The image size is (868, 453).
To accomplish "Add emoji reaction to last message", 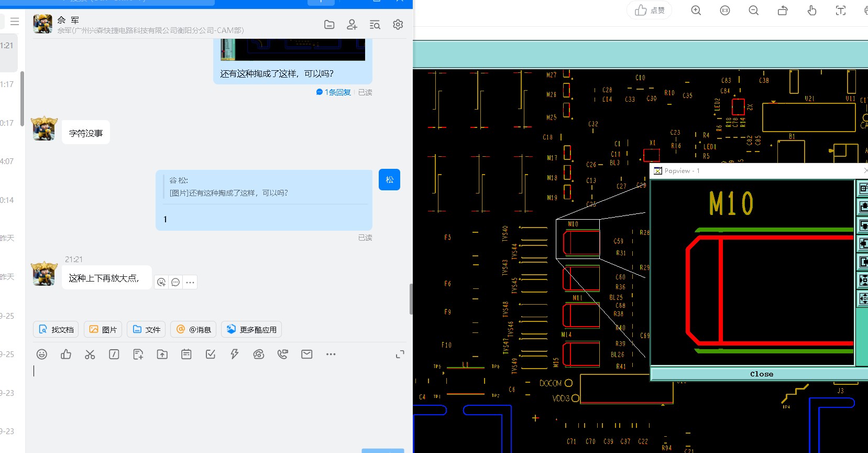I will [162, 282].
